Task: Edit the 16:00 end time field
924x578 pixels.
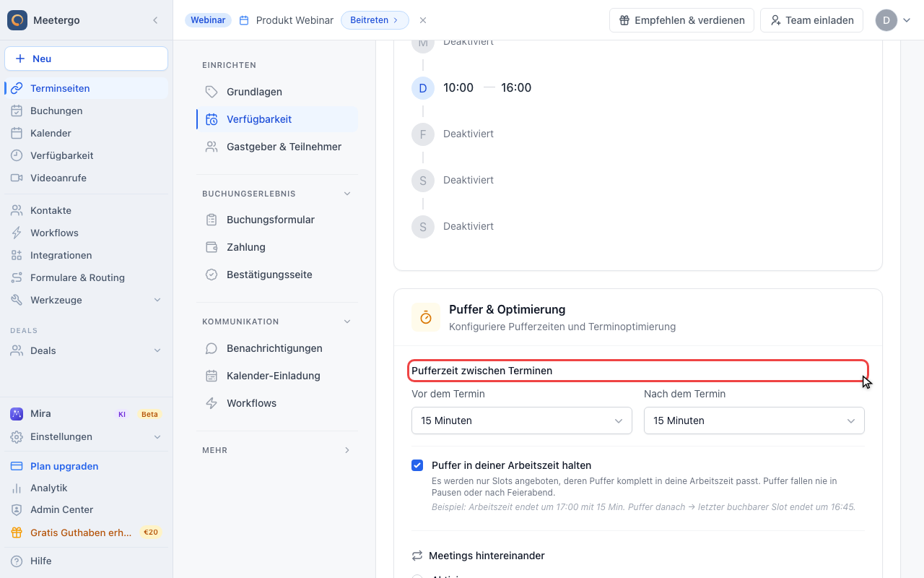Action: pyautogui.click(x=516, y=88)
